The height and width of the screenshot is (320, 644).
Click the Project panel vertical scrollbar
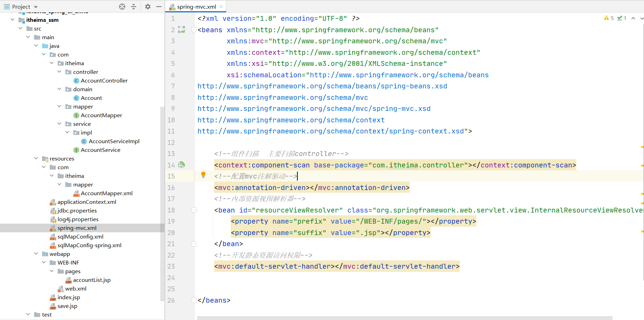[162, 203]
